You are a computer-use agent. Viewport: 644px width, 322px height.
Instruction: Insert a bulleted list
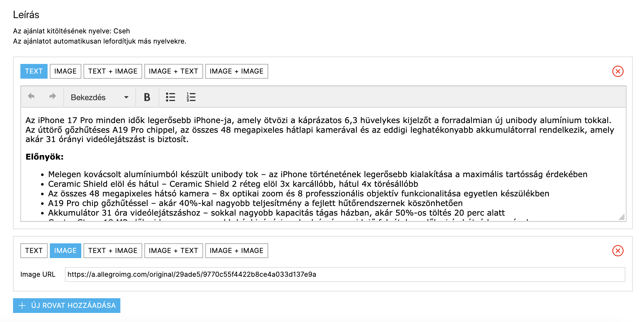pyautogui.click(x=170, y=97)
